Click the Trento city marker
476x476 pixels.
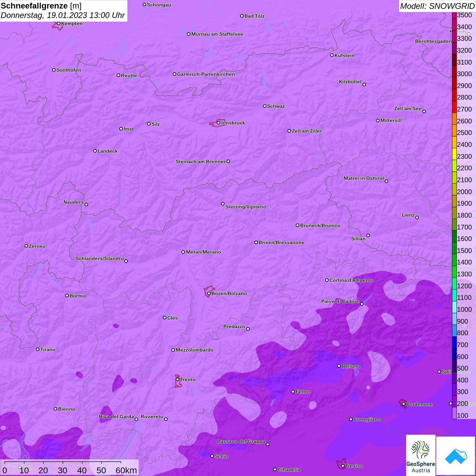(x=177, y=379)
